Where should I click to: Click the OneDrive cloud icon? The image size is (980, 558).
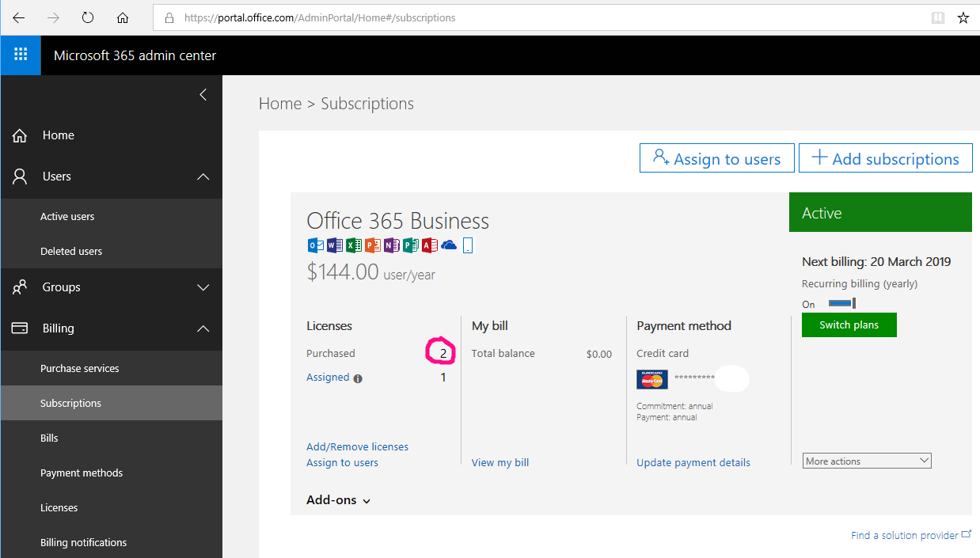point(449,245)
